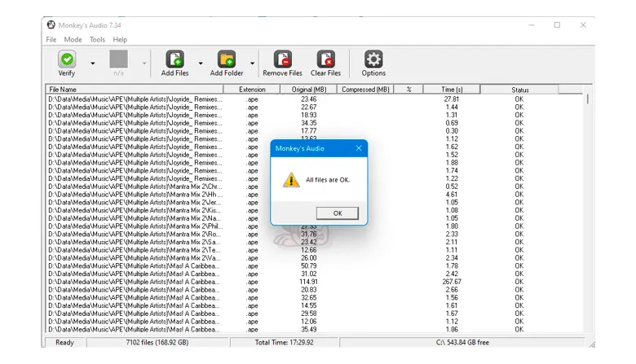Sort by the Extension column header
The width and height of the screenshot is (636, 364).
click(x=252, y=90)
